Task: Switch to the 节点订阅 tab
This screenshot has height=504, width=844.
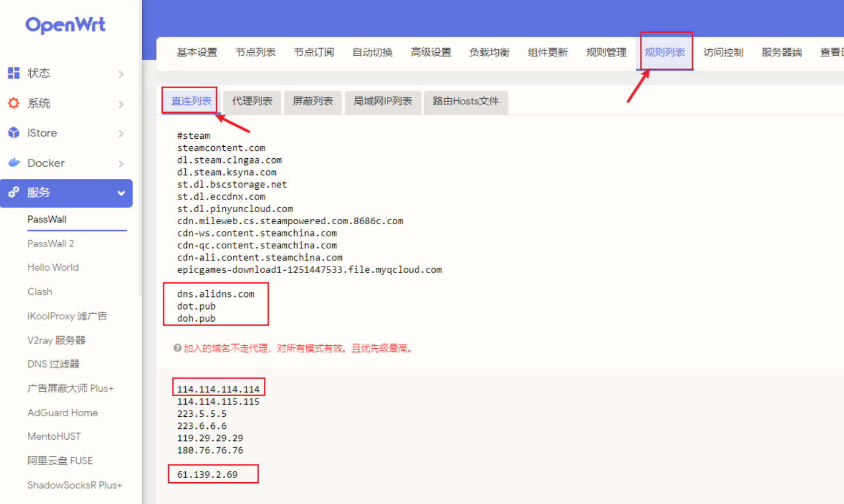Action: tap(314, 52)
